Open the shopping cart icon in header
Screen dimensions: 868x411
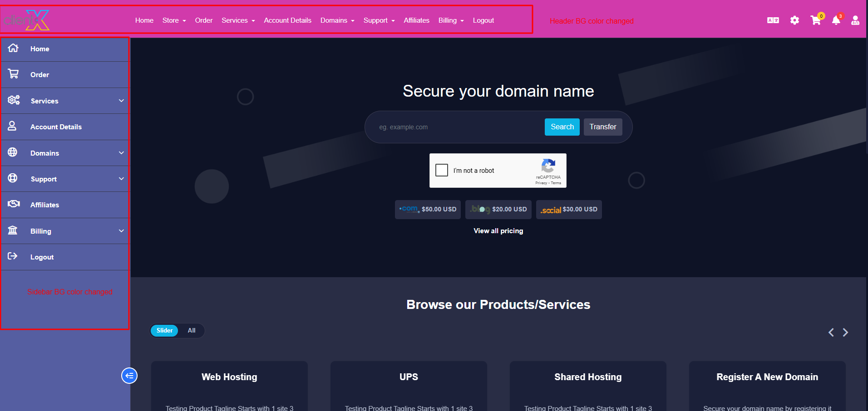point(815,20)
